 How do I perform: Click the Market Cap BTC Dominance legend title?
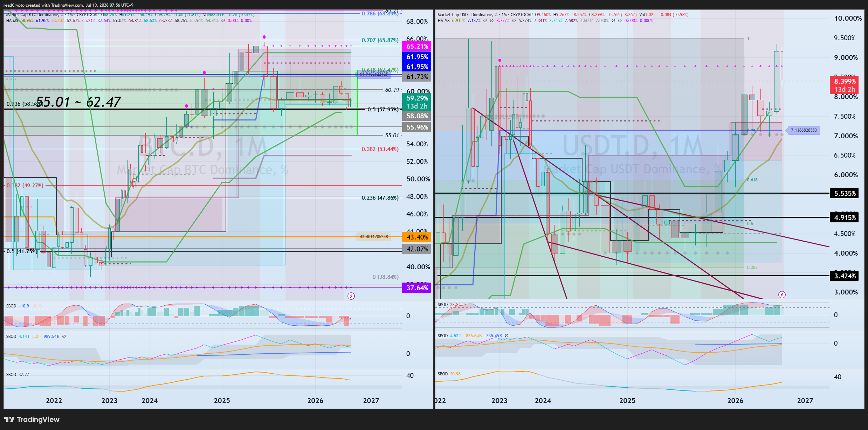click(x=35, y=15)
